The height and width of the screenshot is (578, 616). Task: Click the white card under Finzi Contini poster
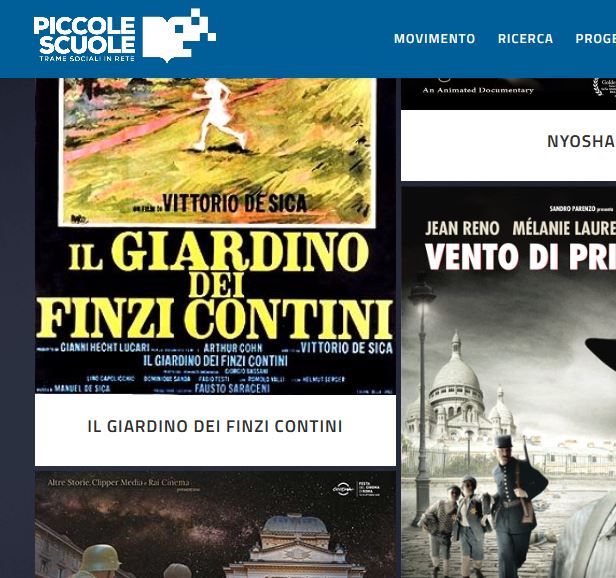[x=215, y=430]
